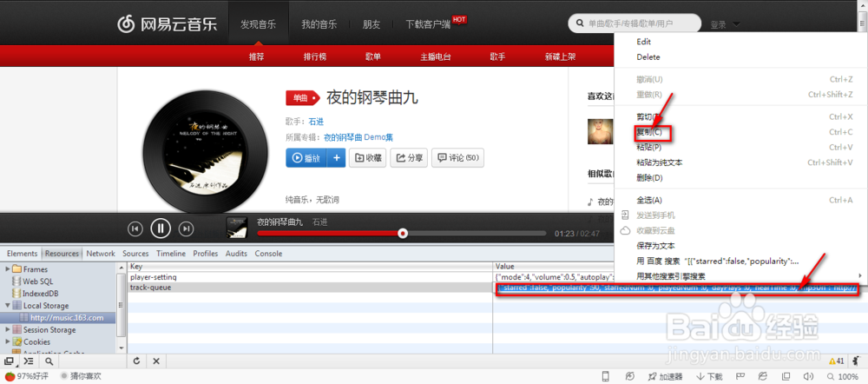
Task: Skip to the previous track
Action: pyautogui.click(x=135, y=228)
